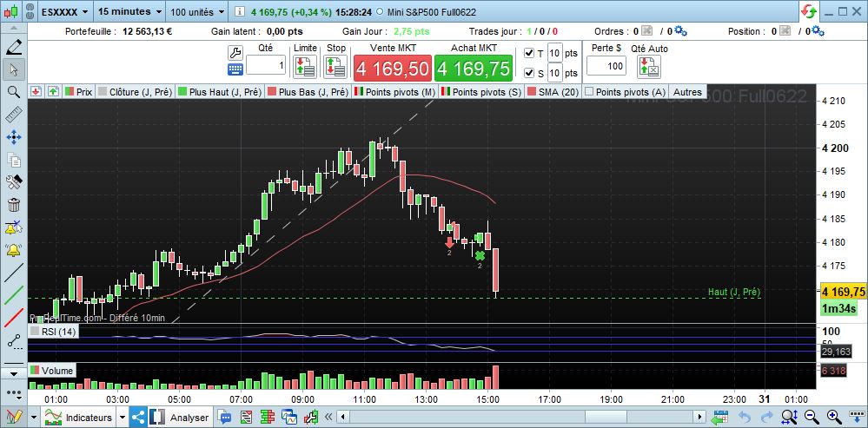
Task: Select the SMA (20) indicator tab
Action: (553, 92)
